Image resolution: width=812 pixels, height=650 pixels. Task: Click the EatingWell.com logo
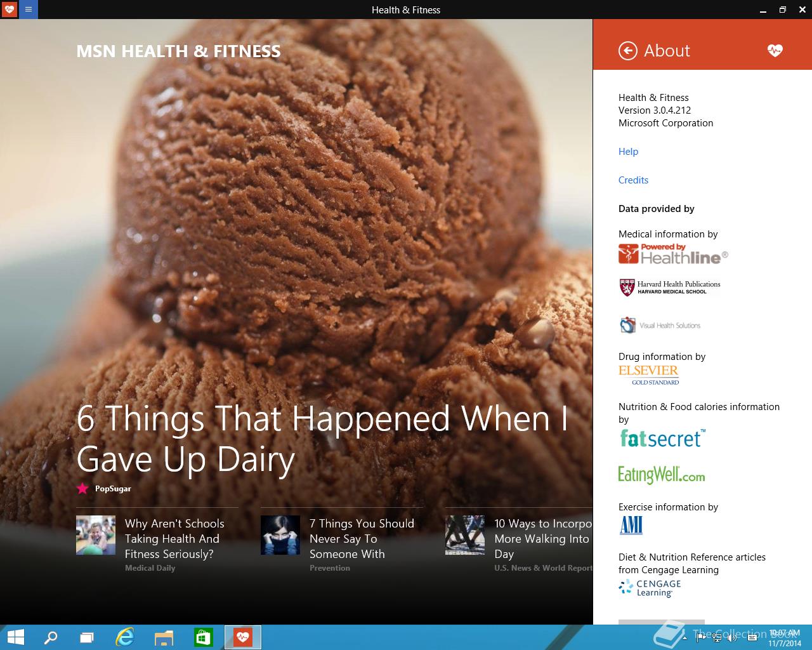coord(662,475)
